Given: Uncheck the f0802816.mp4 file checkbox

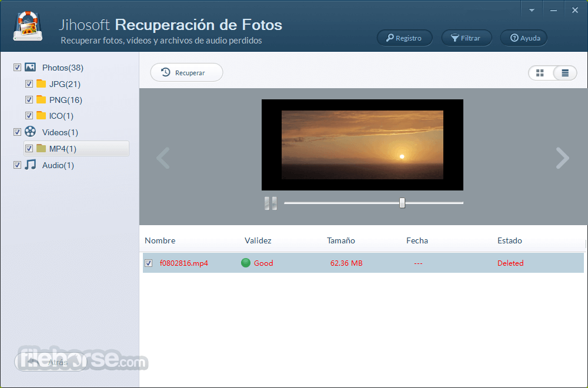Looking at the screenshot, I should coord(149,263).
